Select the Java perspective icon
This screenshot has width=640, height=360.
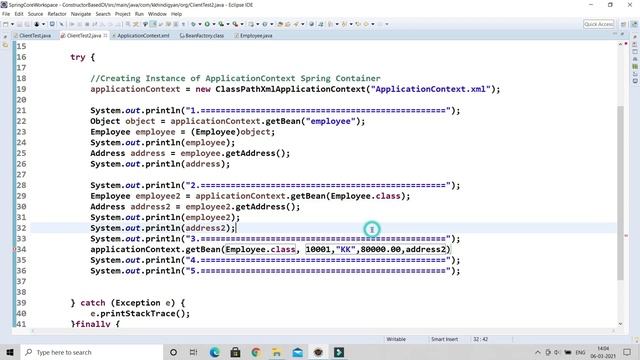(634, 24)
